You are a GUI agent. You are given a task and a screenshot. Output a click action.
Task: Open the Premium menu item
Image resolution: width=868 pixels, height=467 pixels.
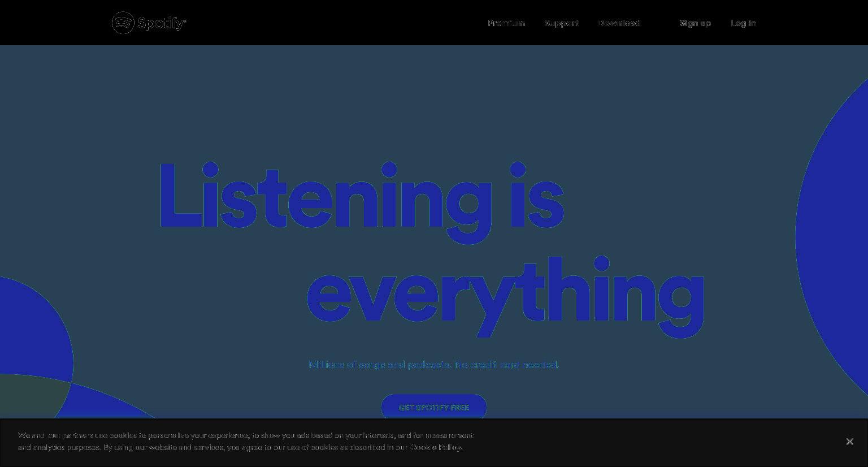(x=506, y=23)
